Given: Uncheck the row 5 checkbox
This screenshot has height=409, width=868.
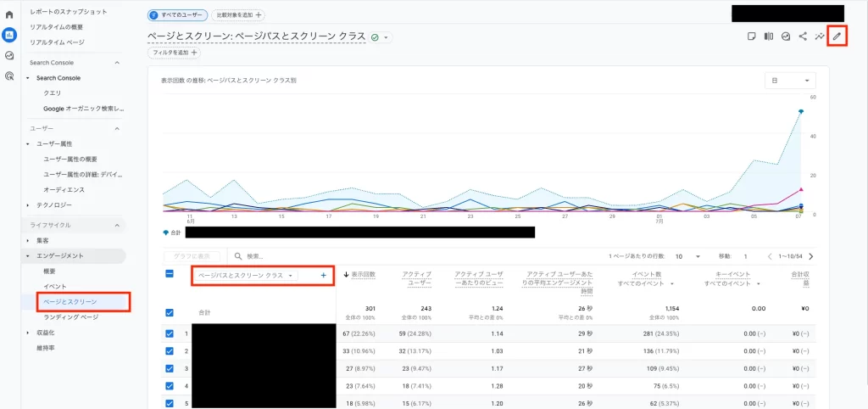Looking at the screenshot, I should click(170, 403).
